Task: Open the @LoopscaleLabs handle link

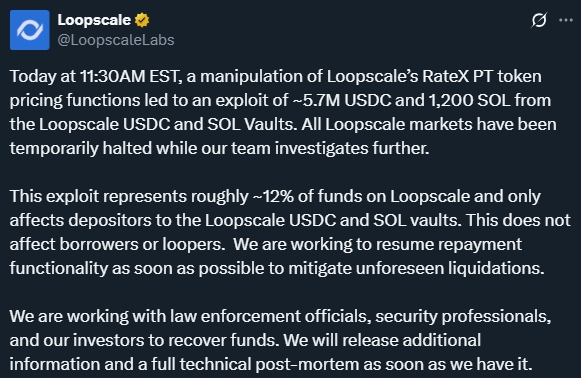Action: click(116, 40)
